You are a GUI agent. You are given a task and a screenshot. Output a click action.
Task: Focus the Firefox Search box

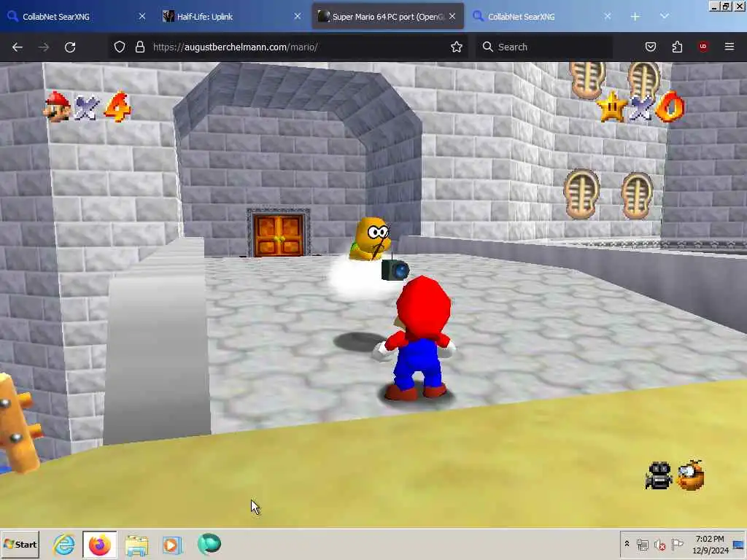coord(544,47)
